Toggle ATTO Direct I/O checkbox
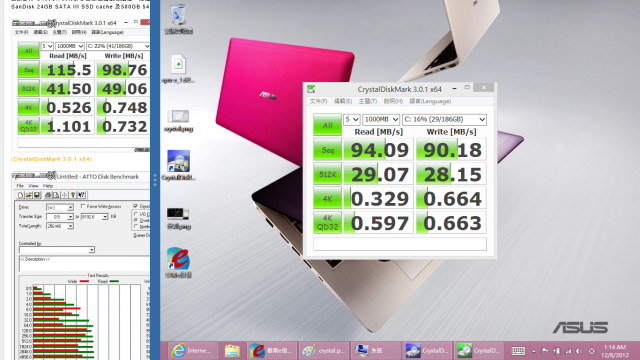Screen dimensions: 640x360 point(136,206)
